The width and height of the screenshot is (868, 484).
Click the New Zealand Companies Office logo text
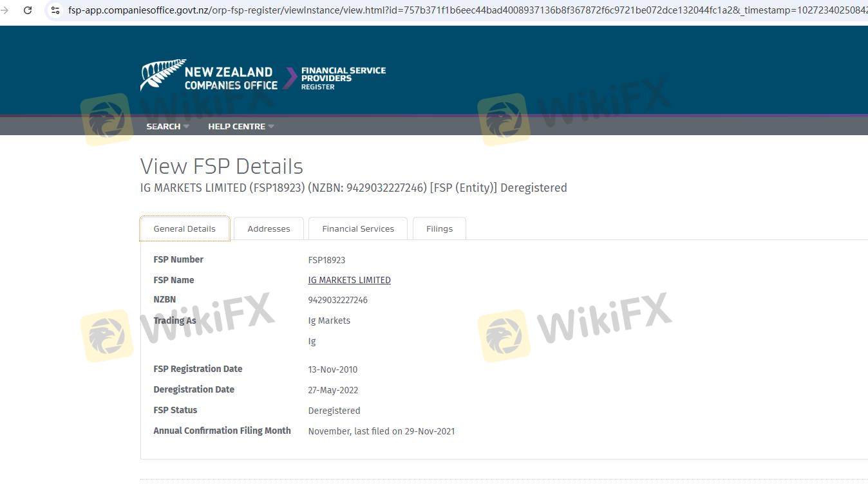tap(230, 78)
